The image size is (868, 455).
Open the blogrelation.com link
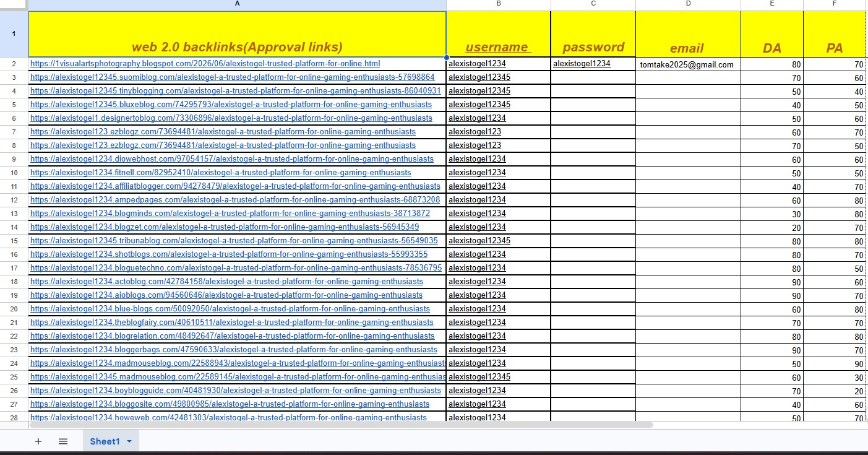(233, 336)
